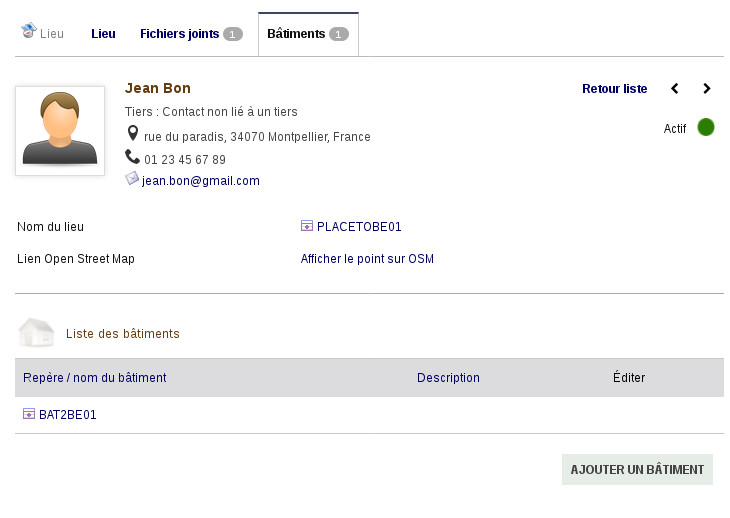
Task: Click the green Actif status indicator
Action: [706, 128]
